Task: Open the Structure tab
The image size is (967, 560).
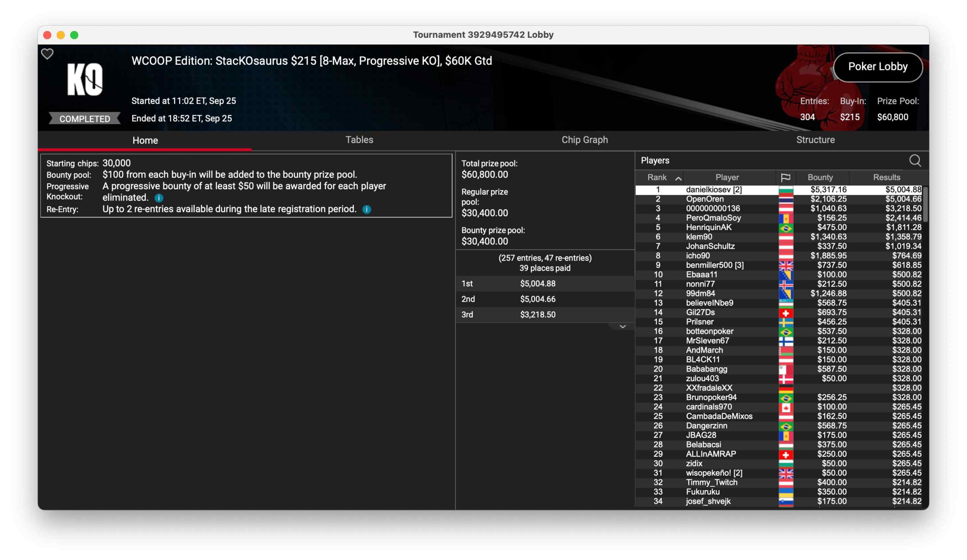Action: [x=815, y=140]
